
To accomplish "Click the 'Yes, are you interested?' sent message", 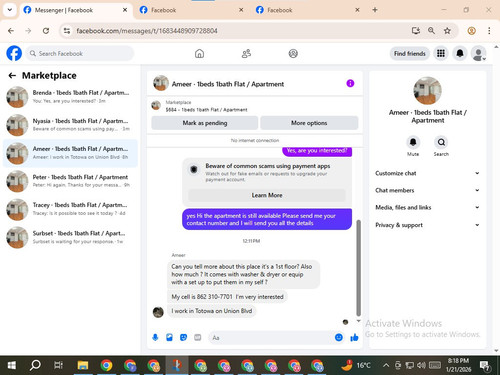I will [317, 151].
